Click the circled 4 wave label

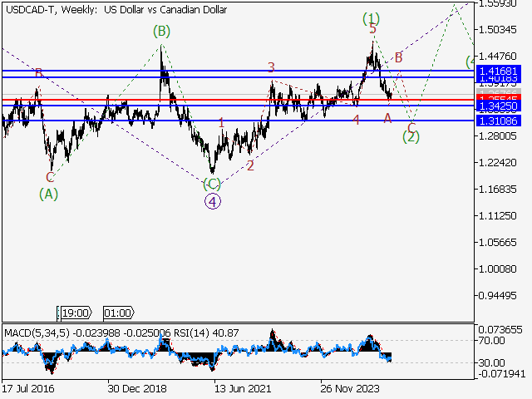pyautogui.click(x=213, y=200)
